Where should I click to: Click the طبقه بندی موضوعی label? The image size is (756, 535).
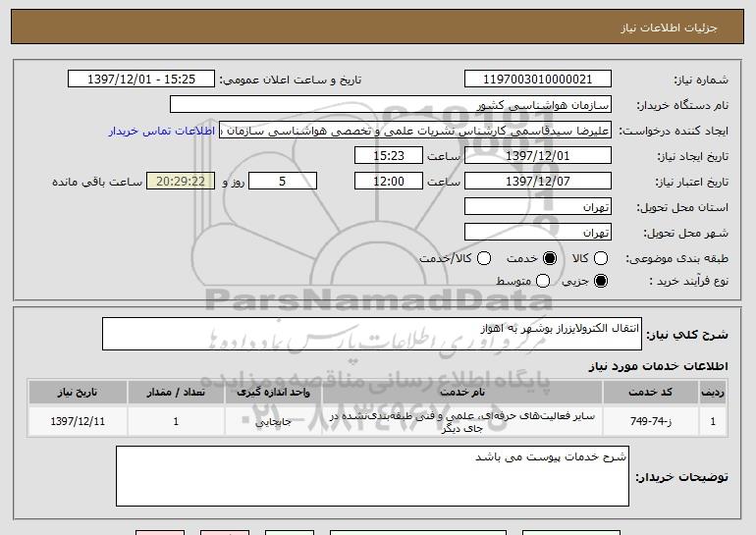(676, 259)
